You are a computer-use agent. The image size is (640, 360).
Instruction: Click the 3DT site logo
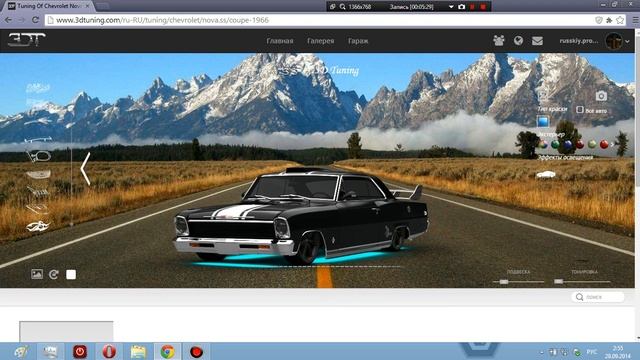point(27,40)
